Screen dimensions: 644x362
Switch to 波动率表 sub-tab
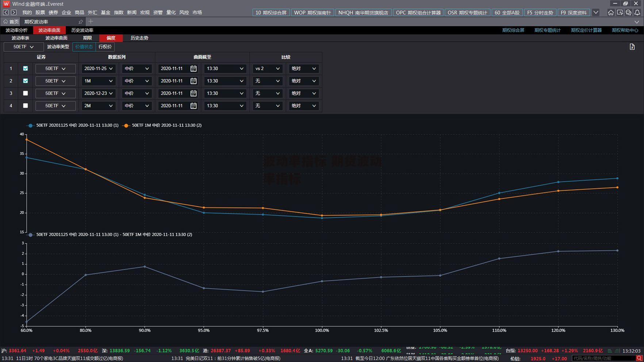pos(20,38)
